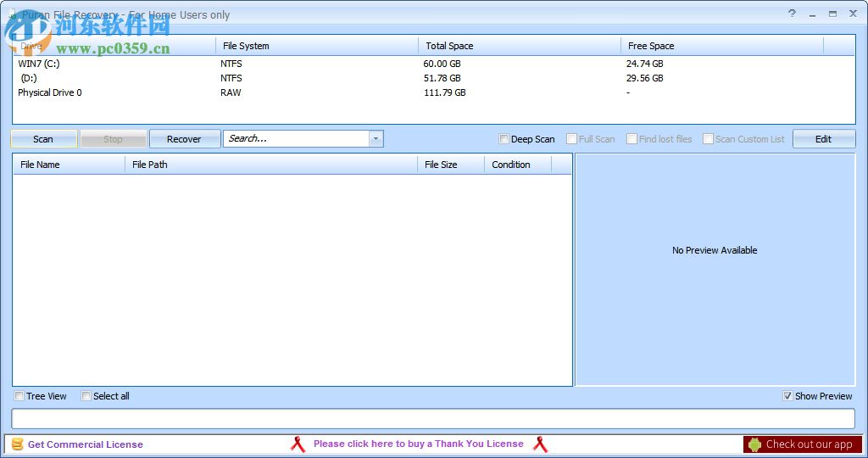This screenshot has width=868, height=458.
Task: Click the 29.56 GB free space cell
Action: tap(644, 78)
